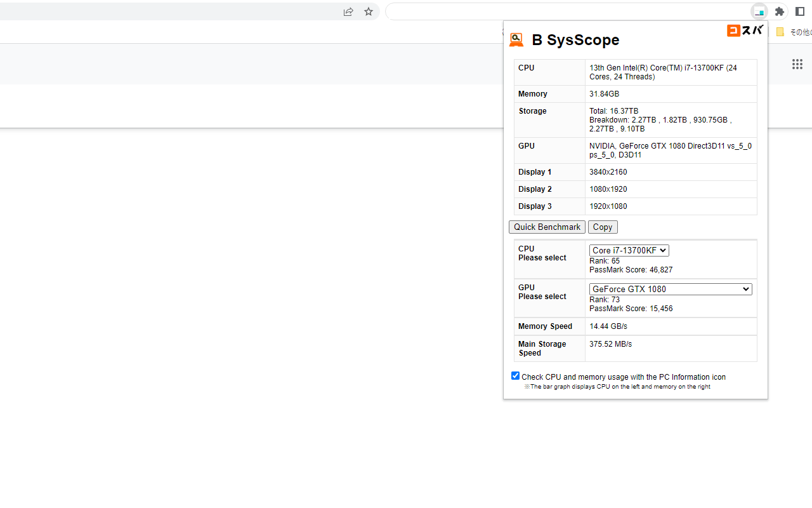Run the Quick Benchmark
The height and width of the screenshot is (508, 812).
click(x=547, y=227)
